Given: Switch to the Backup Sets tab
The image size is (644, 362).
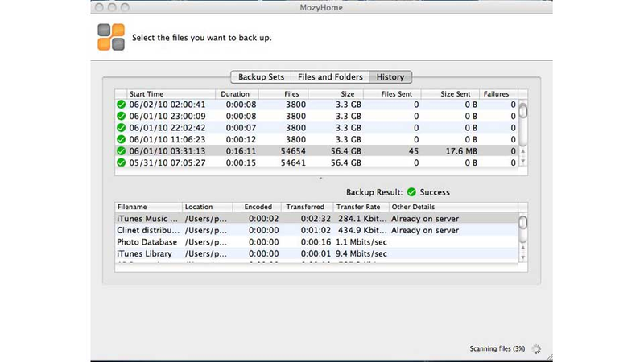Looking at the screenshot, I should pos(261,76).
